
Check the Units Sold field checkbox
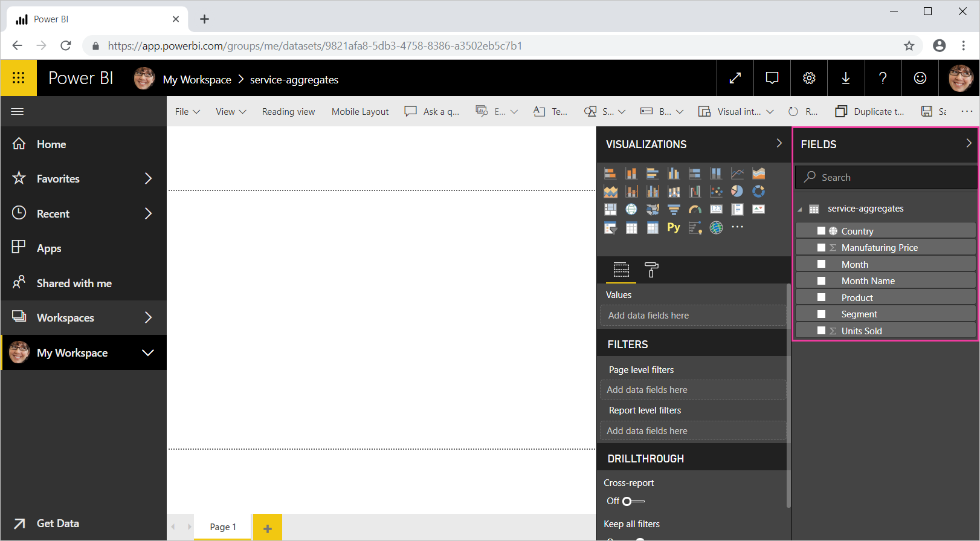pyautogui.click(x=821, y=331)
